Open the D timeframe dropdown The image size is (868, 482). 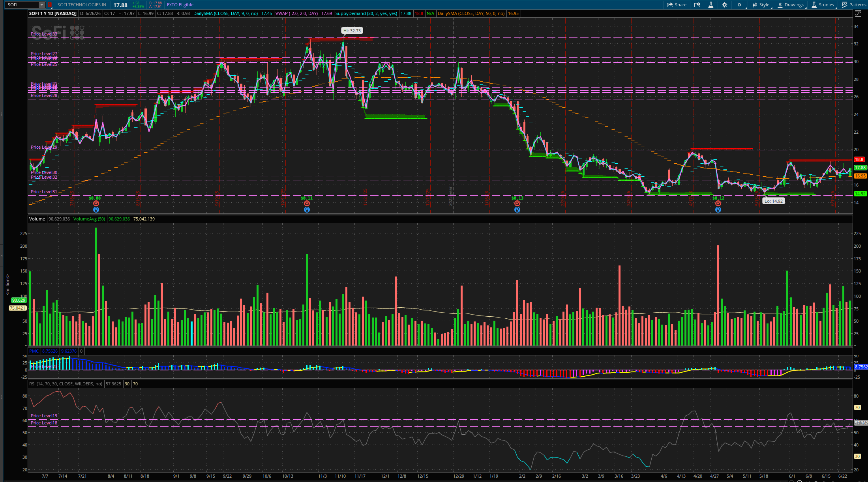[740, 5]
